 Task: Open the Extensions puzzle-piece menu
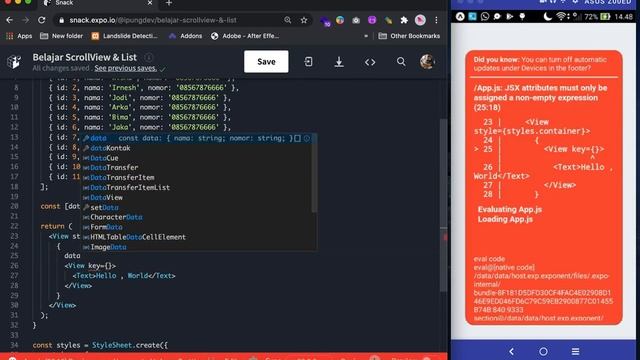tap(404, 20)
